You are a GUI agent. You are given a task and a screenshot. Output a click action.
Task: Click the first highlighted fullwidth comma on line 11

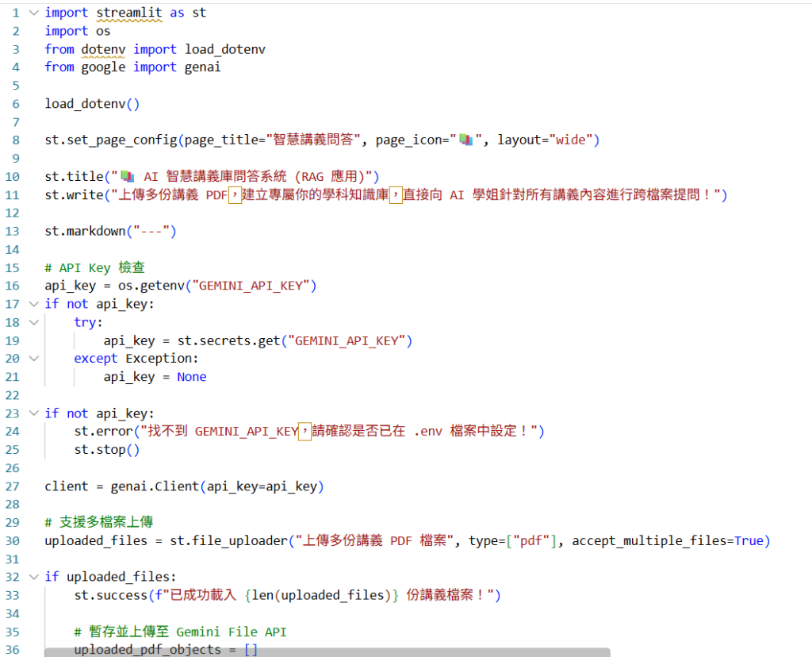235,195
